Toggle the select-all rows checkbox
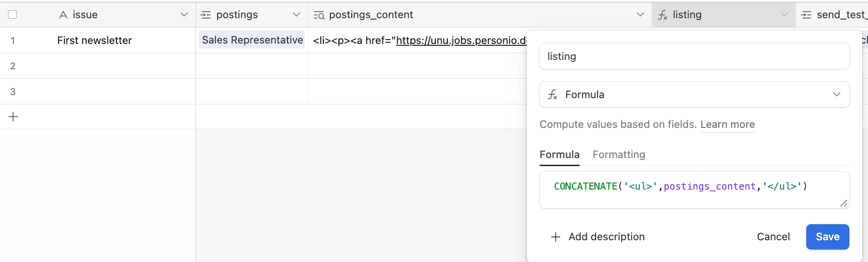The height and width of the screenshot is (262, 868). tap(13, 15)
